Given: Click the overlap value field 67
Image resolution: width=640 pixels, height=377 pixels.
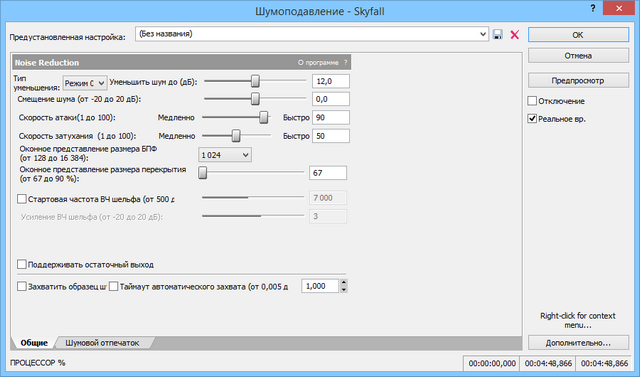Looking at the screenshot, I should pos(328,173).
